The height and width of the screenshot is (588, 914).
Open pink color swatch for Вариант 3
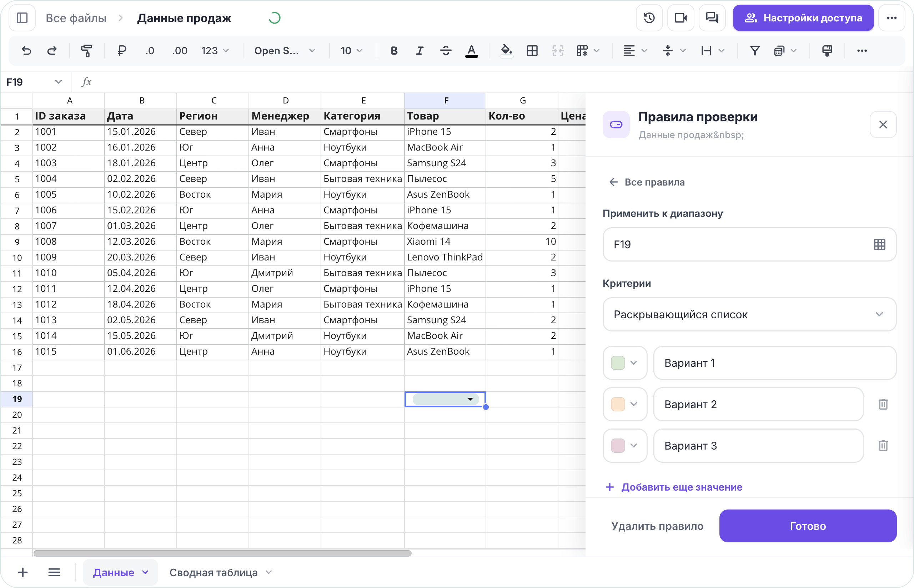tap(625, 446)
